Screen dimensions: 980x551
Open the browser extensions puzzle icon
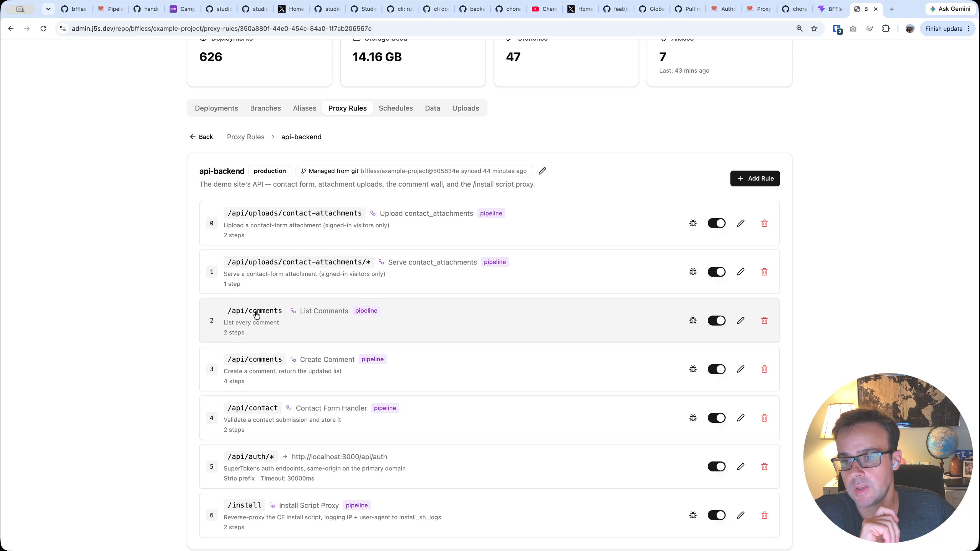click(x=886, y=29)
